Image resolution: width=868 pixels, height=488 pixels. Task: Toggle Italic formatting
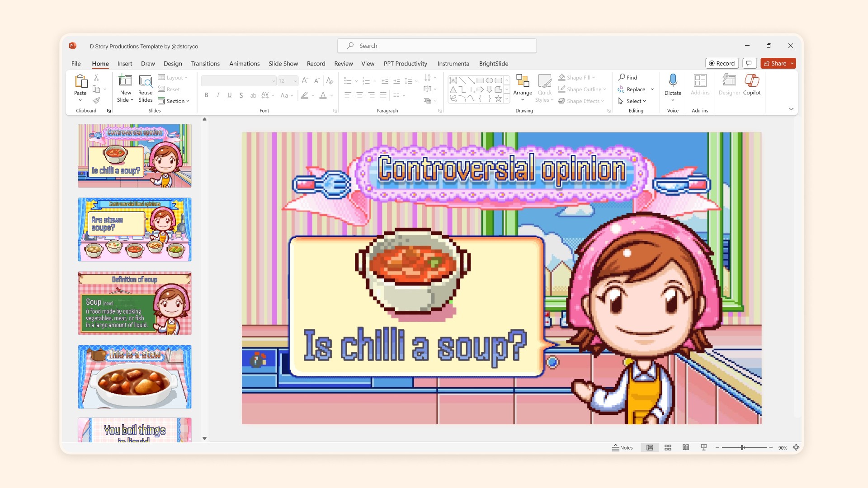tap(218, 95)
